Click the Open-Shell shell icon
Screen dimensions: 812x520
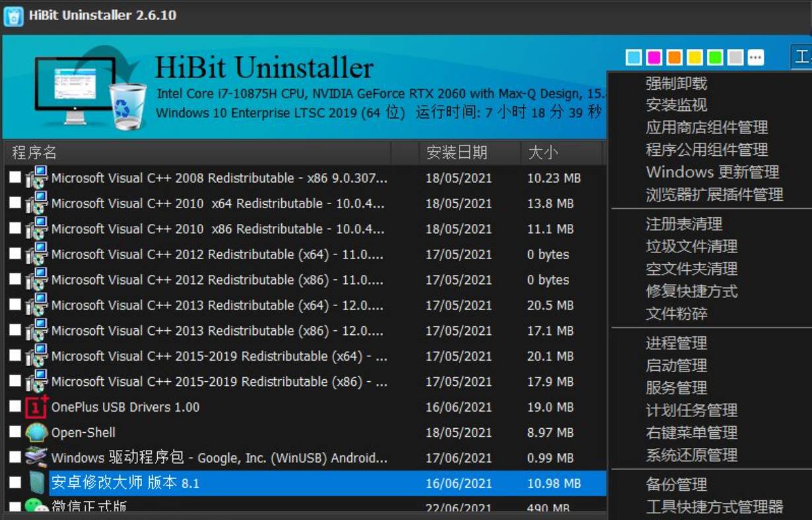[36, 432]
